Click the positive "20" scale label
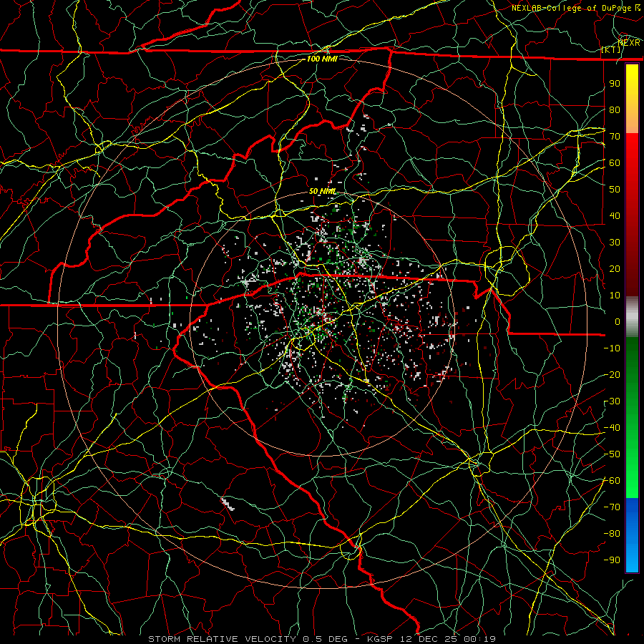This screenshot has width=644, height=644. (x=615, y=269)
